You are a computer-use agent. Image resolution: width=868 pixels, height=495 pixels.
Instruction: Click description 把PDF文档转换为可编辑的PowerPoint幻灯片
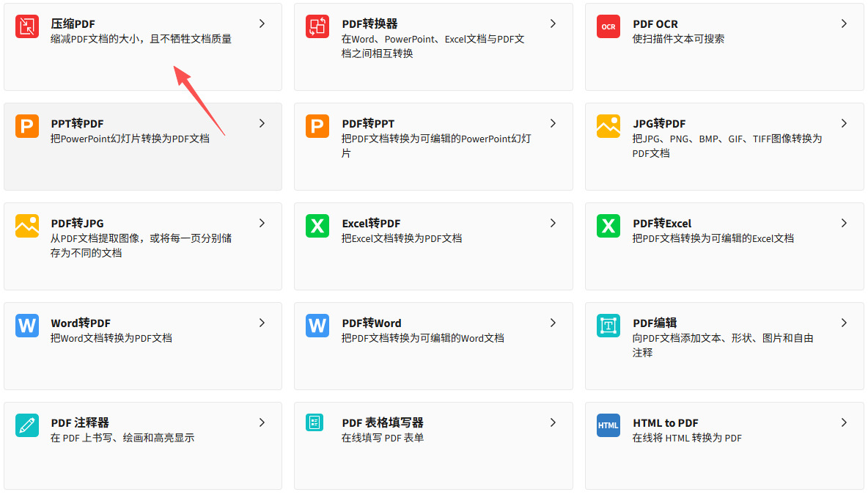coord(436,146)
